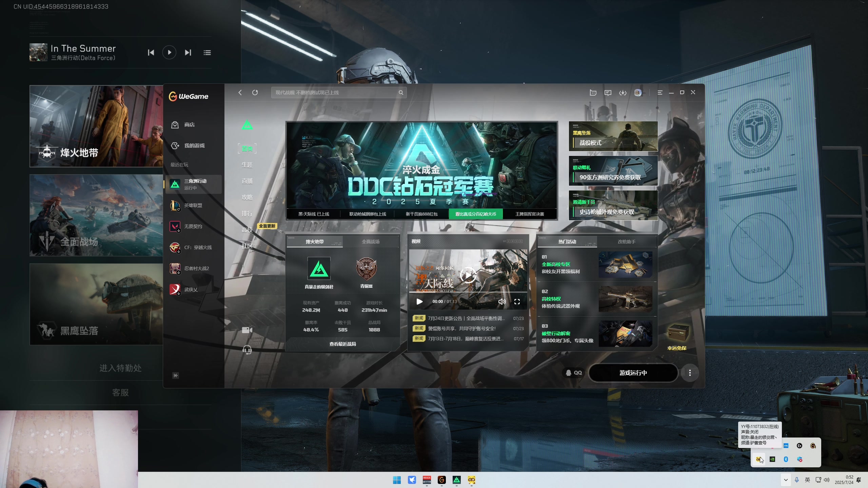
Task: Select 忍者村大战2 in the recent games list
Action: (x=193, y=268)
